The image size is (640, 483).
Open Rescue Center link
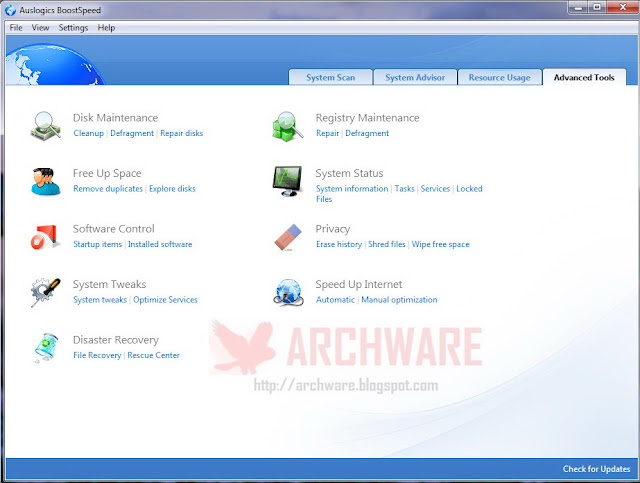153,355
